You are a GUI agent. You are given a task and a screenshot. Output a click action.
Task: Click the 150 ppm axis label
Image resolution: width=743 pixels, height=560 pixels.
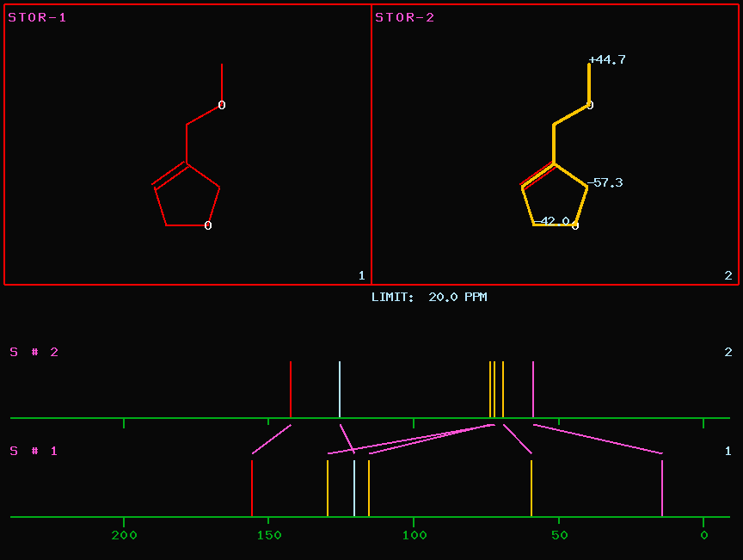[x=268, y=536]
